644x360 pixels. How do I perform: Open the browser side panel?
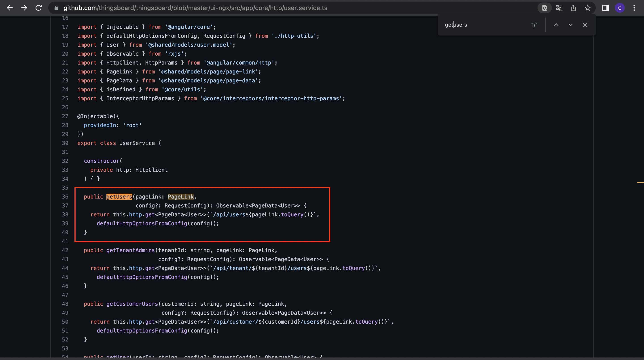pyautogui.click(x=605, y=8)
